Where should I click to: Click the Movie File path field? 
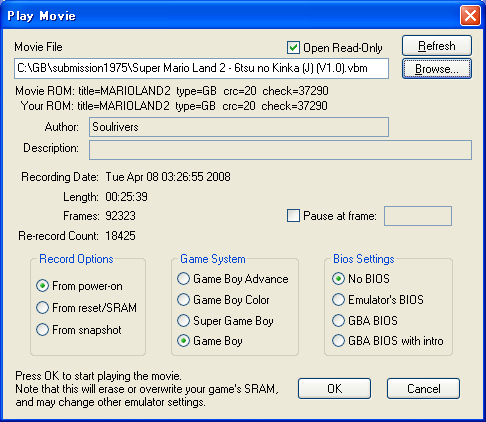tap(201, 68)
